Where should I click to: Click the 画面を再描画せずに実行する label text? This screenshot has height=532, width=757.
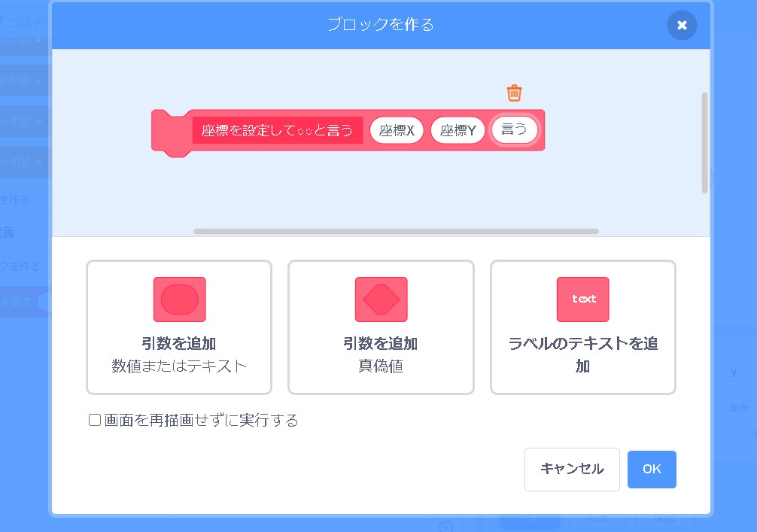201,420
